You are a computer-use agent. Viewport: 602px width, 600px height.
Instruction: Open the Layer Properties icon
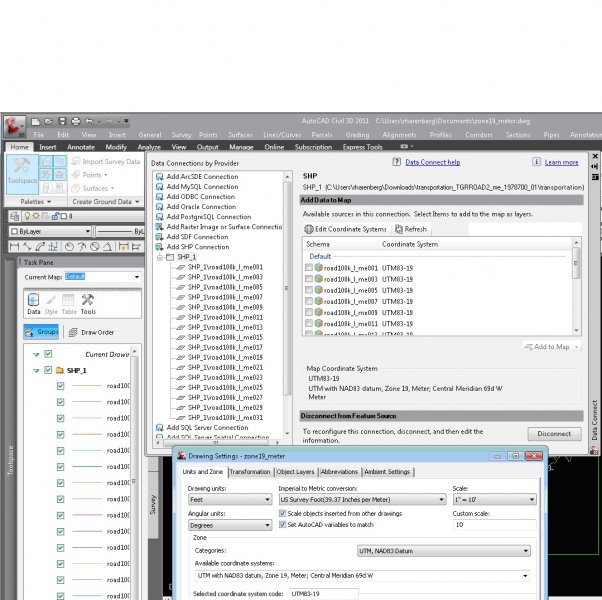15,216
